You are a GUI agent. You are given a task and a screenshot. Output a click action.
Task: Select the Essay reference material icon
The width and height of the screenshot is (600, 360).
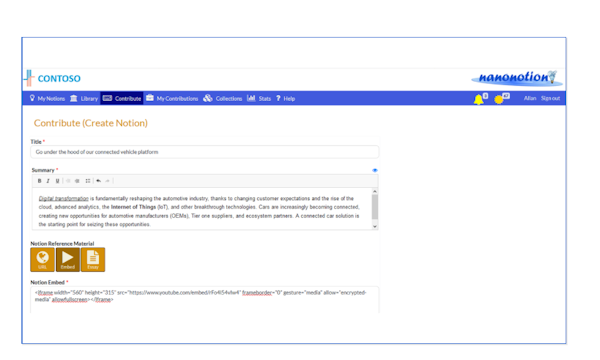pyautogui.click(x=93, y=260)
